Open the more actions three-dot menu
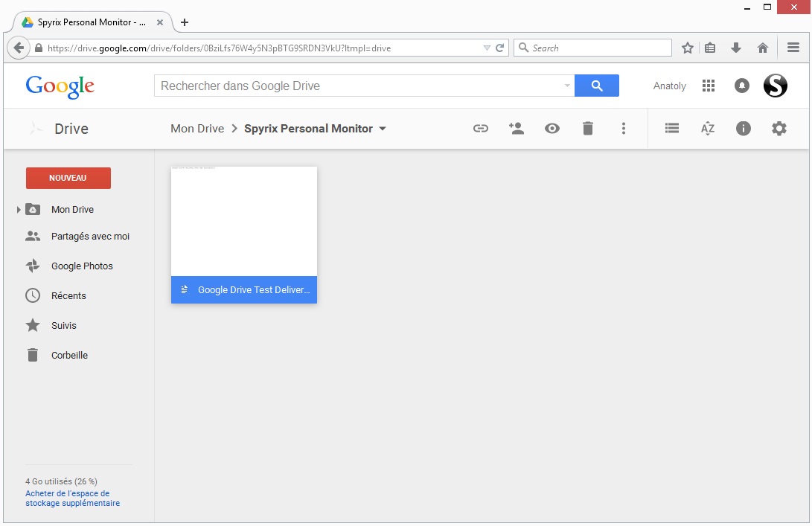 624,129
